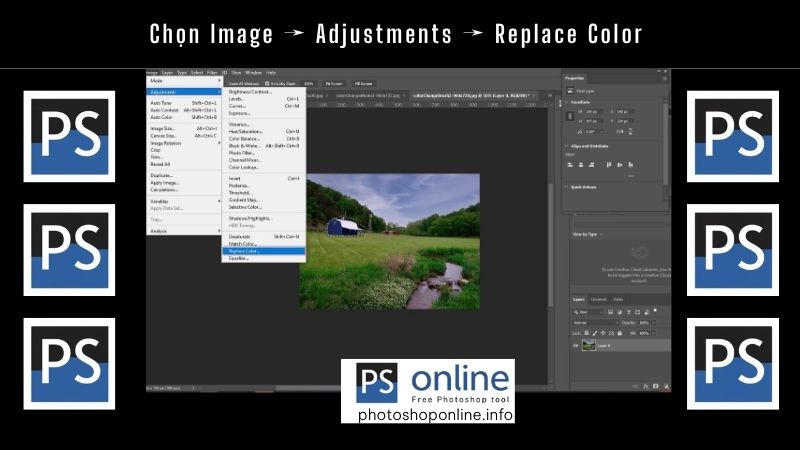Viewport: 800px width, 450px height.
Task: Choose Shadows/Highlights adjustment
Action: 264,218
